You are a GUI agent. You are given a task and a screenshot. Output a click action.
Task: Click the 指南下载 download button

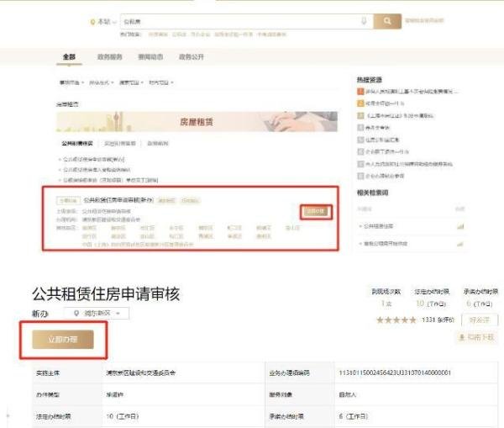coord(476,337)
